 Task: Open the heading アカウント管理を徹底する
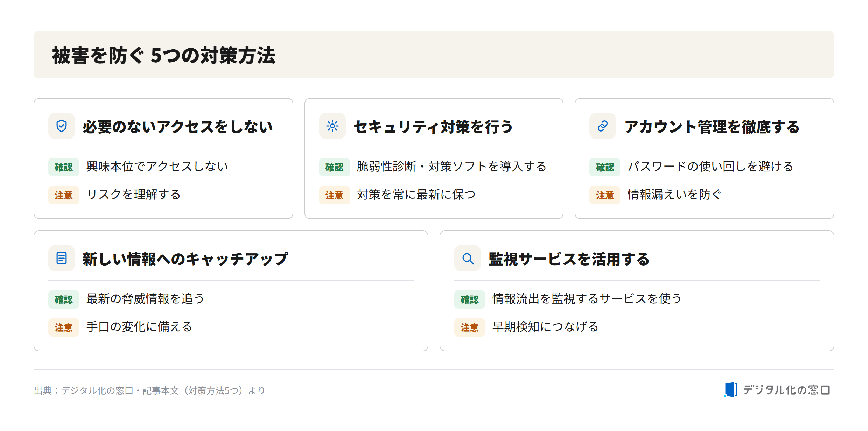(x=712, y=127)
